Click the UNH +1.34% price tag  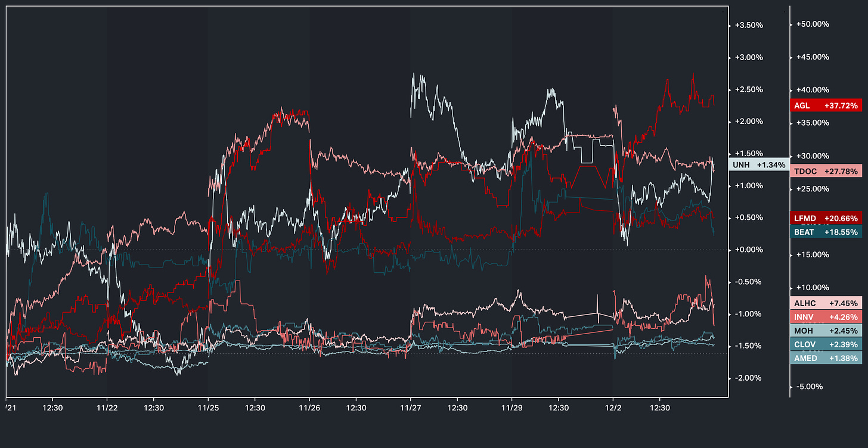tap(759, 165)
